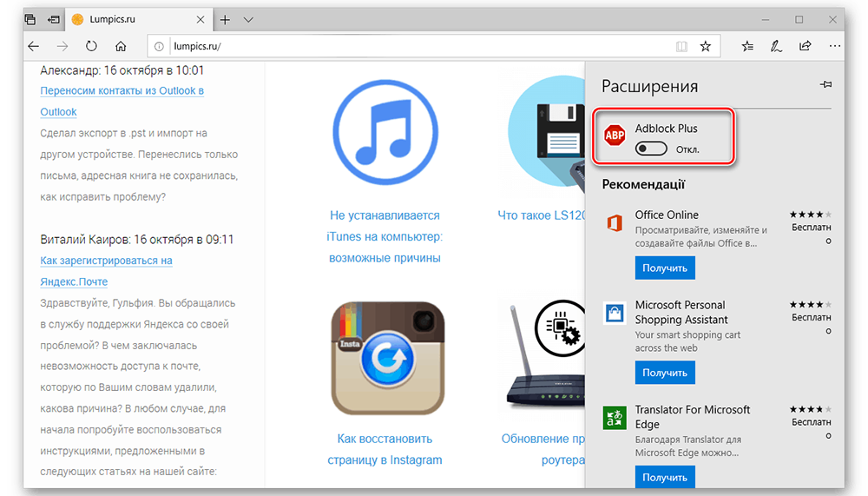Open link Переносим контакты из Outlook
Screen dimensions: 868x496
pos(122,102)
